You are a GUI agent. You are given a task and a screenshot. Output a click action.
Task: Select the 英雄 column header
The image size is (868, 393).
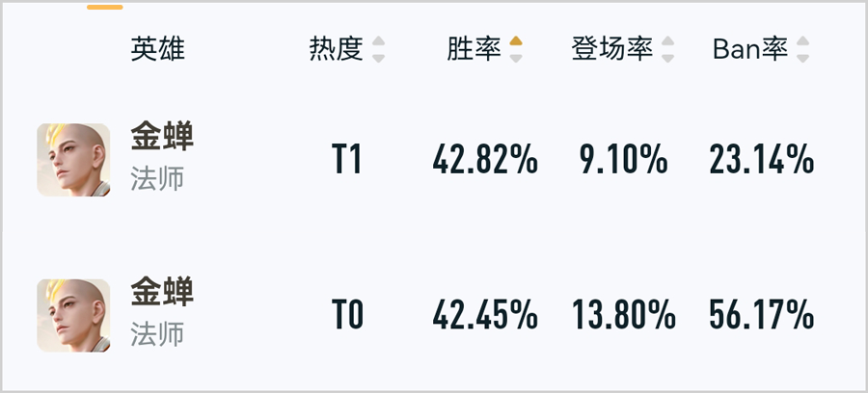click(158, 49)
